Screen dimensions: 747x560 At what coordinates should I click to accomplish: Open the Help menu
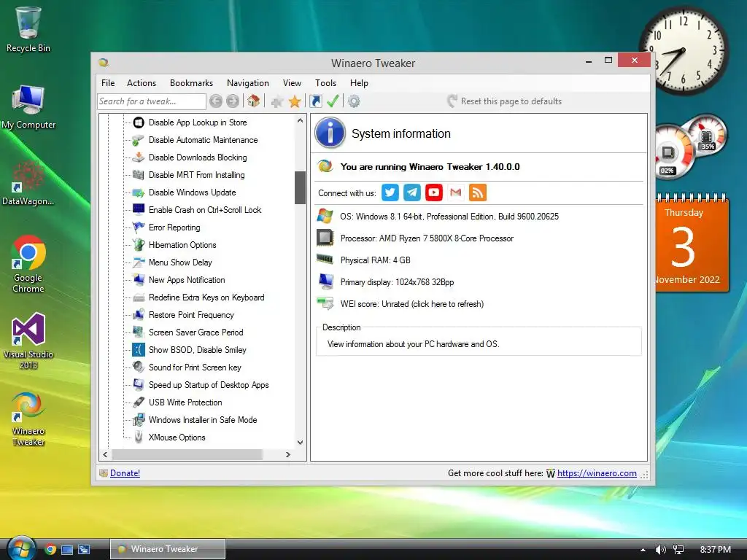click(x=359, y=83)
